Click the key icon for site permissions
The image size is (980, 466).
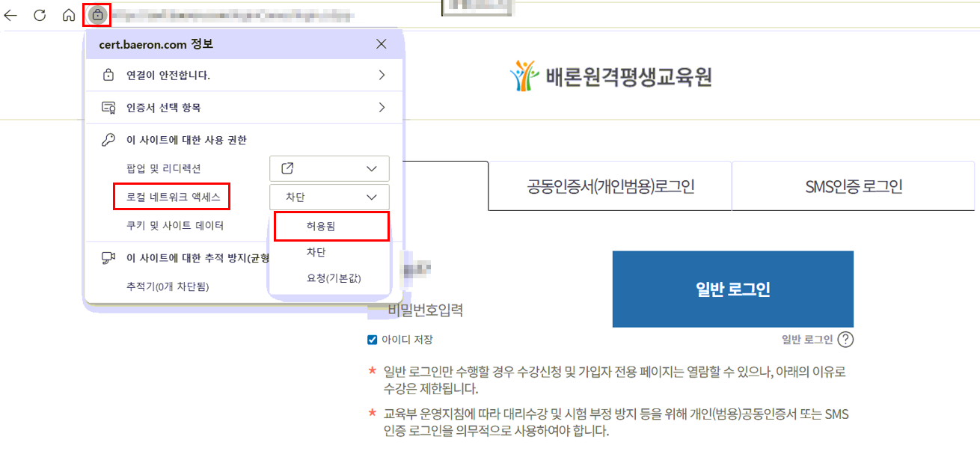click(108, 140)
